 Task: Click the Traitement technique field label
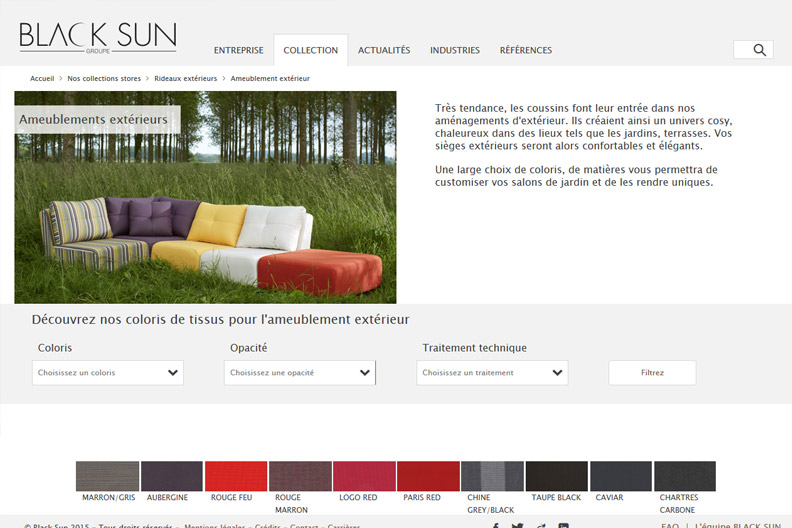(x=474, y=348)
